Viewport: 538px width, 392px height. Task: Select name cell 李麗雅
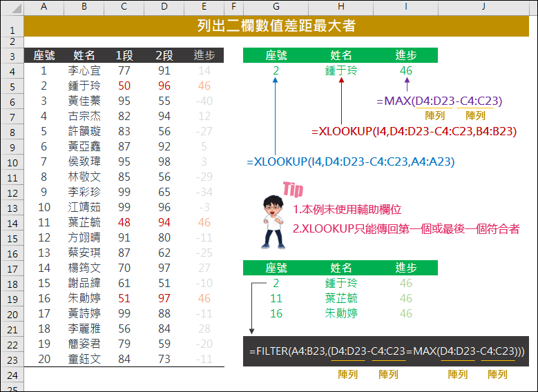click(x=84, y=329)
